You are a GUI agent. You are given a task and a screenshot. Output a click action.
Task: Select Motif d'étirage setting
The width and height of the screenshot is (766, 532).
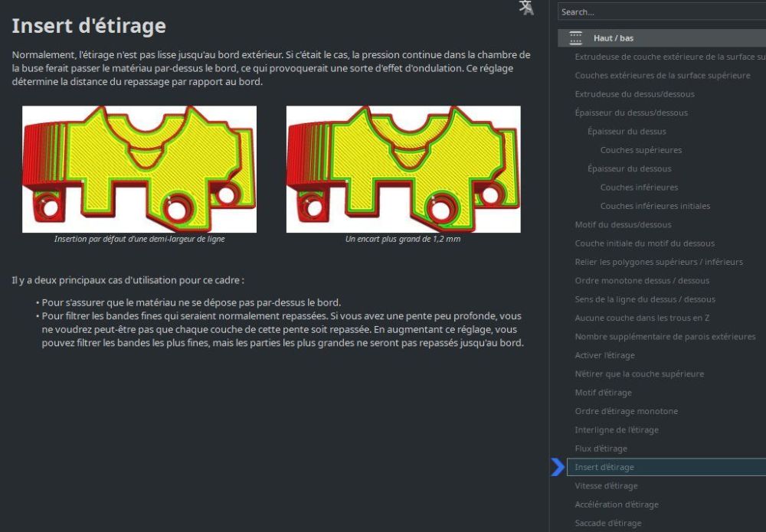point(604,393)
